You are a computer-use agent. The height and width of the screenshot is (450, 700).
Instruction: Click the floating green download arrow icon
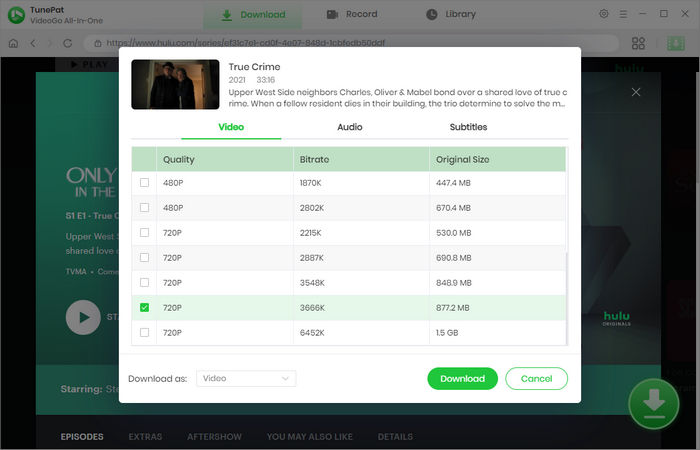click(x=653, y=402)
